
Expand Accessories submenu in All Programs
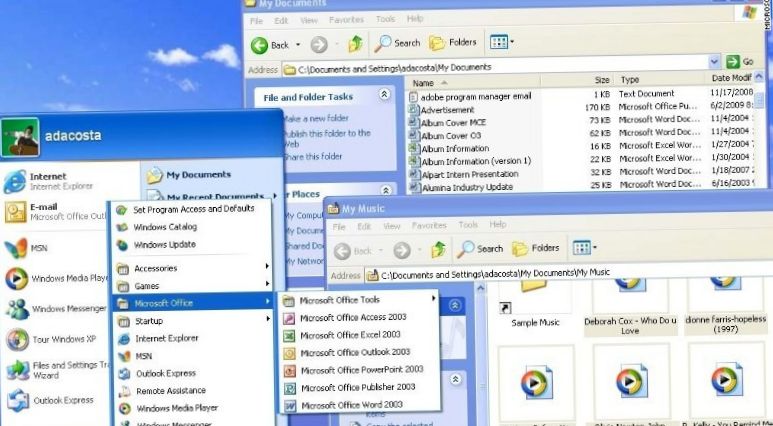[193, 268]
